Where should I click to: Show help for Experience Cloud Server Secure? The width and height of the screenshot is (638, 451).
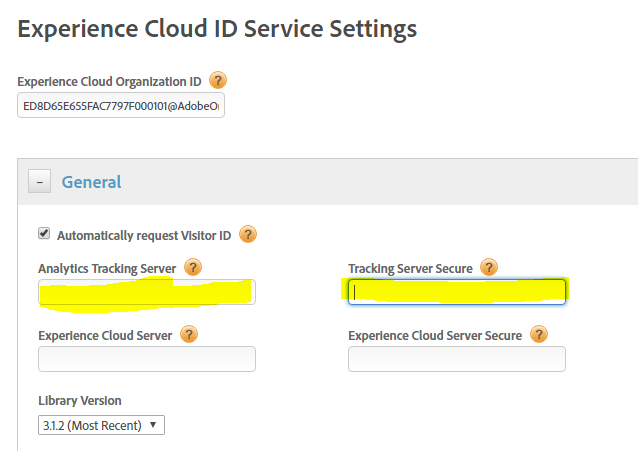[539, 335]
